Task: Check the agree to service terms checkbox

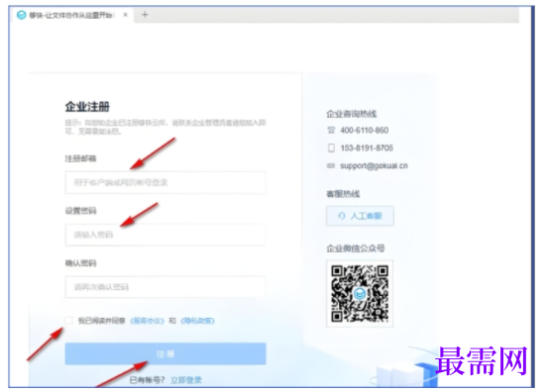Action: pyautogui.click(x=69, y=321)
